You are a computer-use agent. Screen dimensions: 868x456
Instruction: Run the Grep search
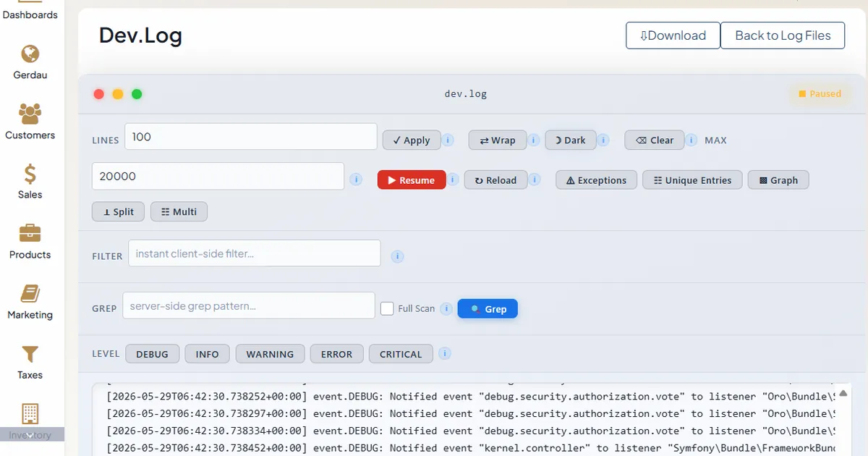488,309
